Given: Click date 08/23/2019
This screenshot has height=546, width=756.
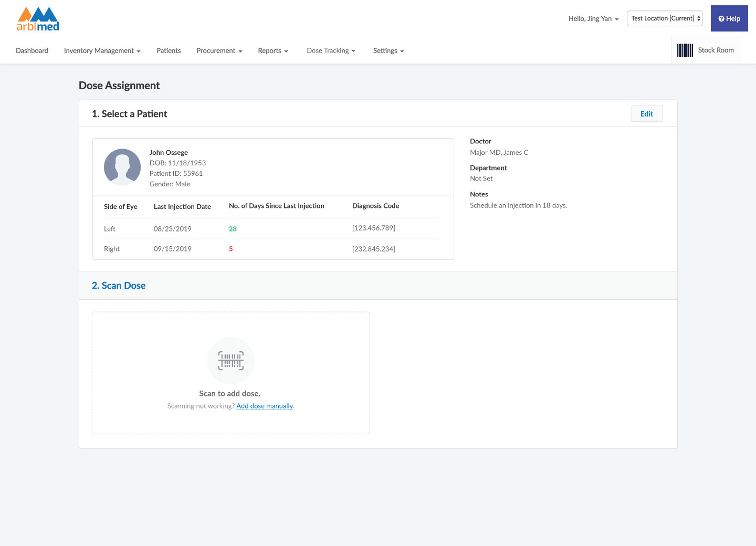Looking at the screenshot, I should point(173,229).
